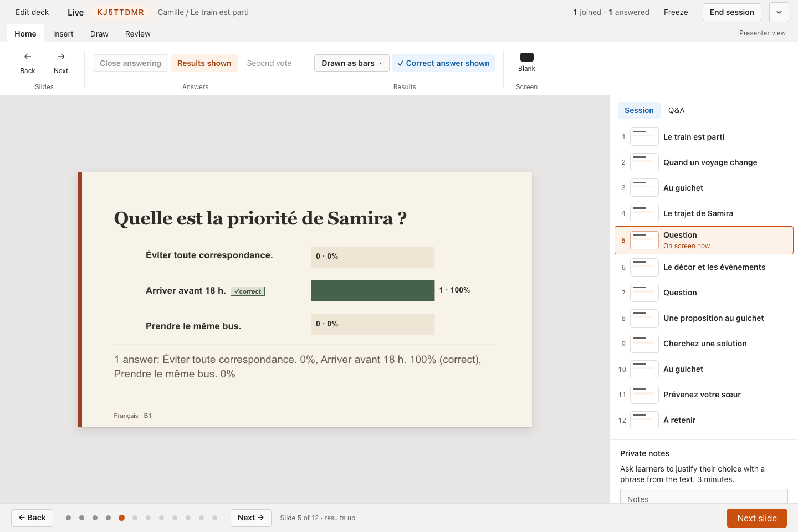This screenshot has height=532, width=798.
Task: Click Edit deck
Action: (x=32, y=12)
